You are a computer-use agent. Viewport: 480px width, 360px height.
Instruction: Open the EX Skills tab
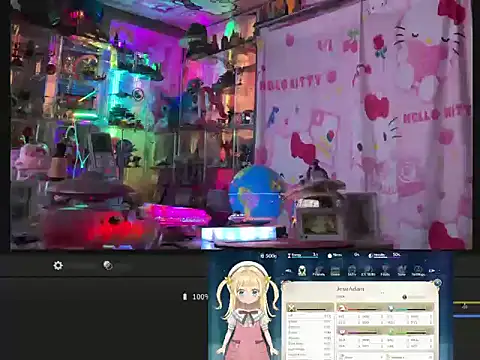click(368, 271)
